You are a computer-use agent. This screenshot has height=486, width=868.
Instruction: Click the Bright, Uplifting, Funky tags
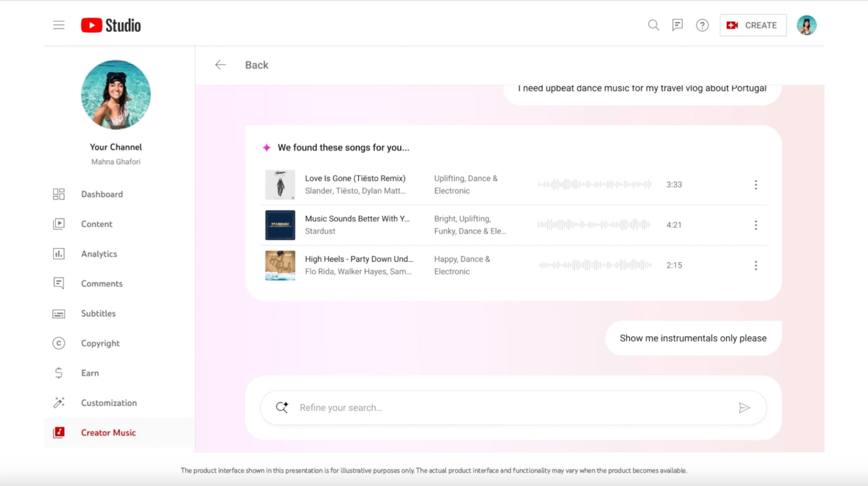point(470,225)
